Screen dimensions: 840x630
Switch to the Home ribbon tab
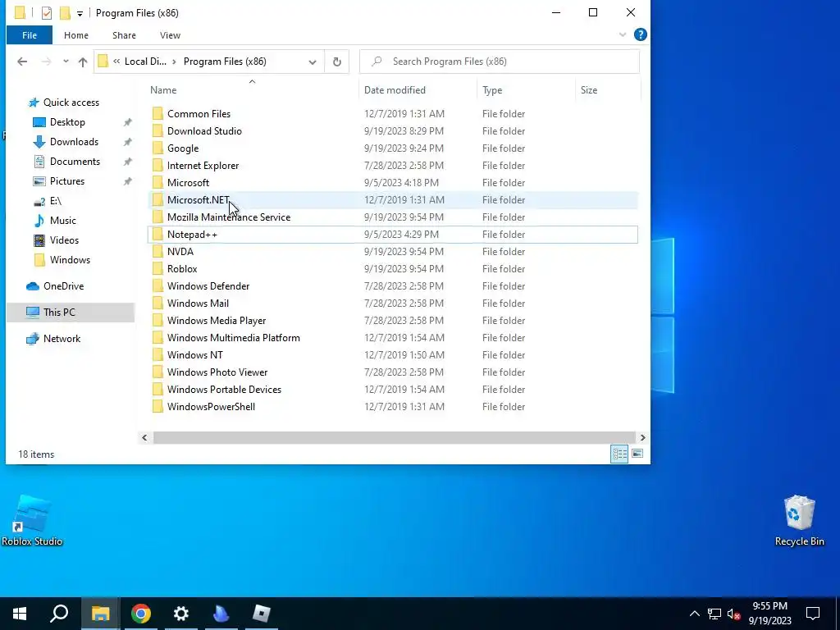point(76,35)
